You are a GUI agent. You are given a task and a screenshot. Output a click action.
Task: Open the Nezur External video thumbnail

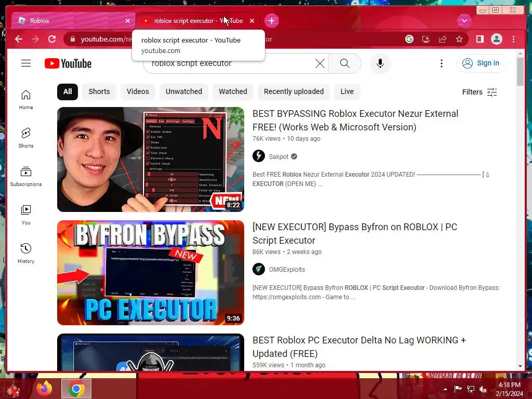point(150,159)
